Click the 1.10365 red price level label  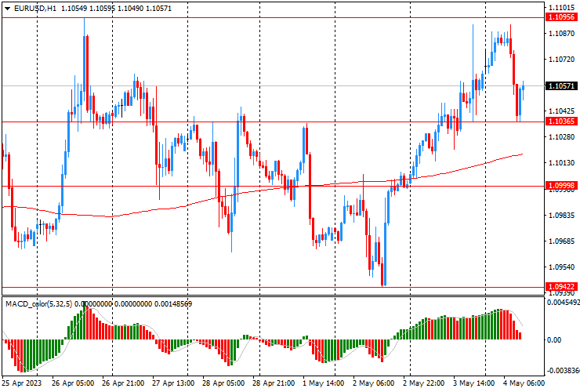[x=561, y=122]
